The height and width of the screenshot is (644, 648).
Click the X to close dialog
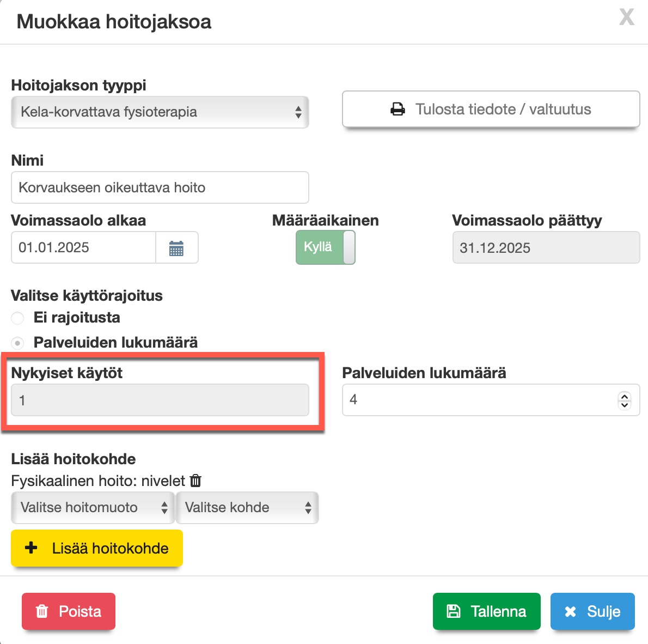627,17
